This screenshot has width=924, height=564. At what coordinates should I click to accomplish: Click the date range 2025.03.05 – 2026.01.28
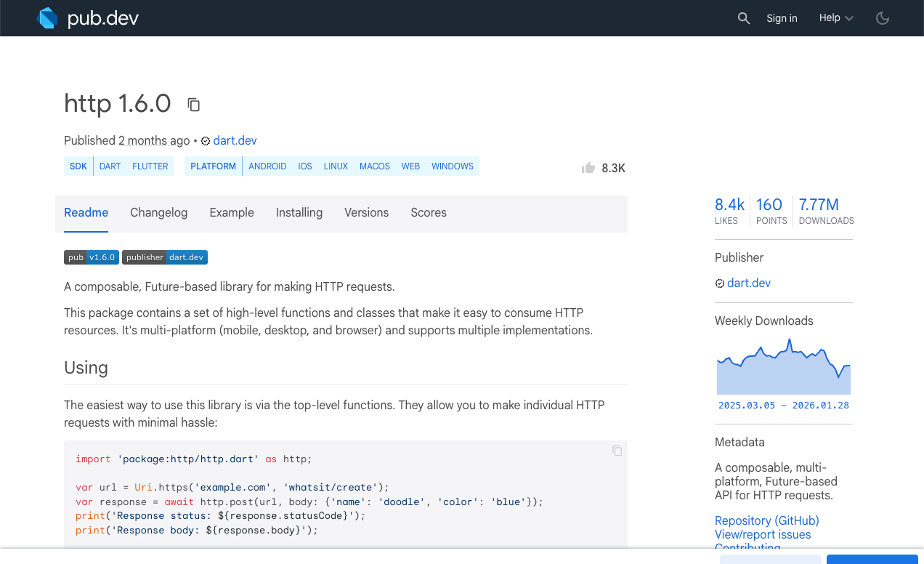[x=784, y=406]
